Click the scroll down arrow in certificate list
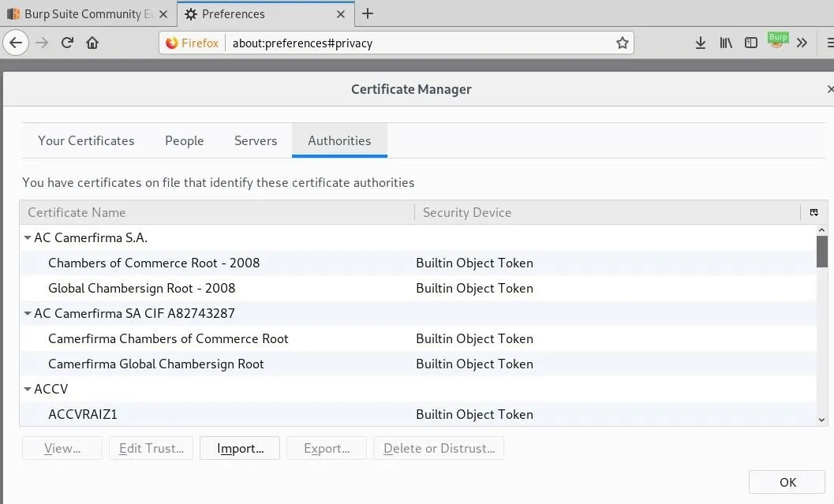Screen dimensions: 834x504 tap(821, 420)
